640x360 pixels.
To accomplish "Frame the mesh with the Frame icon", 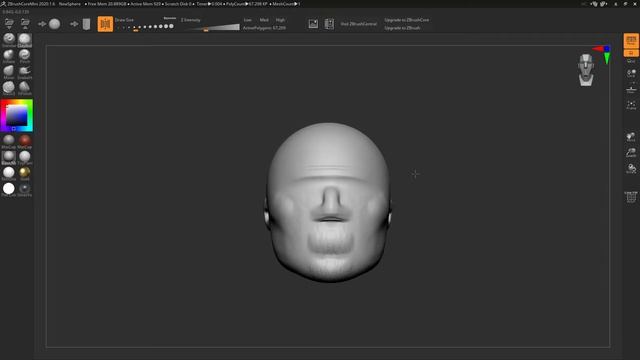I will [631, 105].
